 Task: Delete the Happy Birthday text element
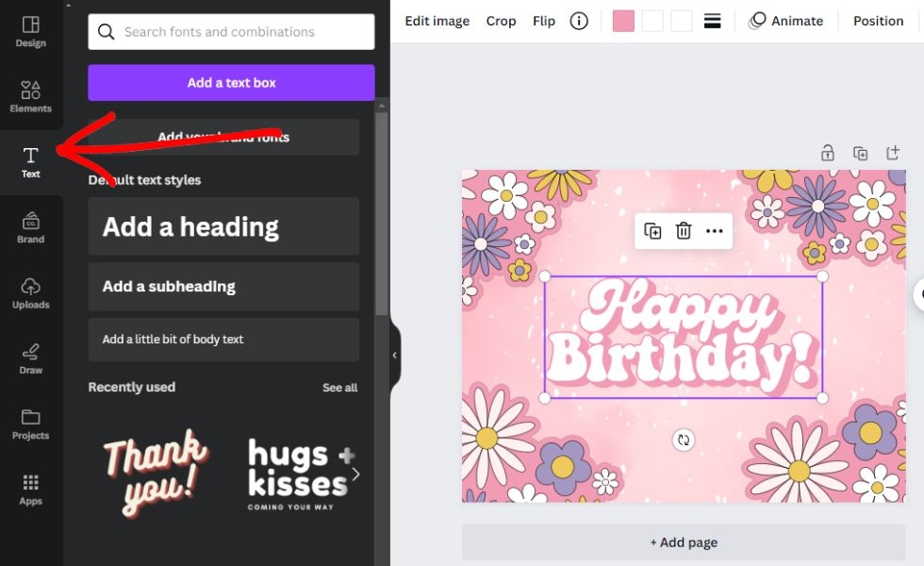pos(683,230)
